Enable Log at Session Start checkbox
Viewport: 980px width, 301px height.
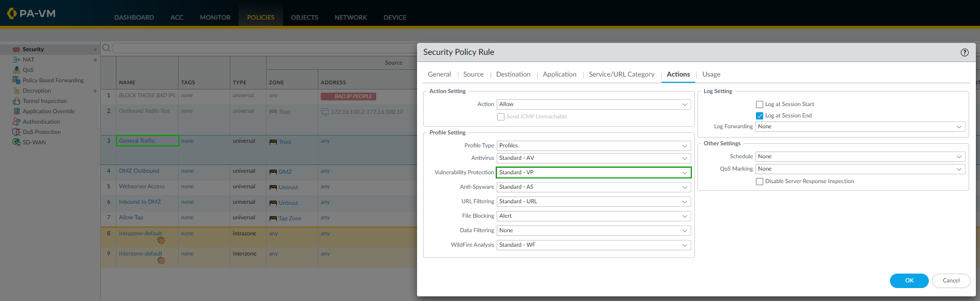760,104
